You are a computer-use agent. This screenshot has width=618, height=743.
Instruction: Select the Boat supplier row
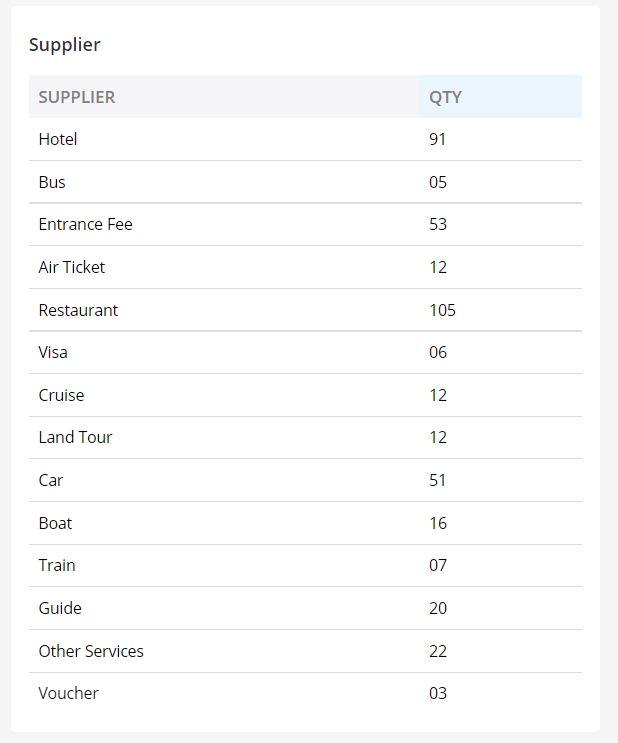tap(305, 523)
